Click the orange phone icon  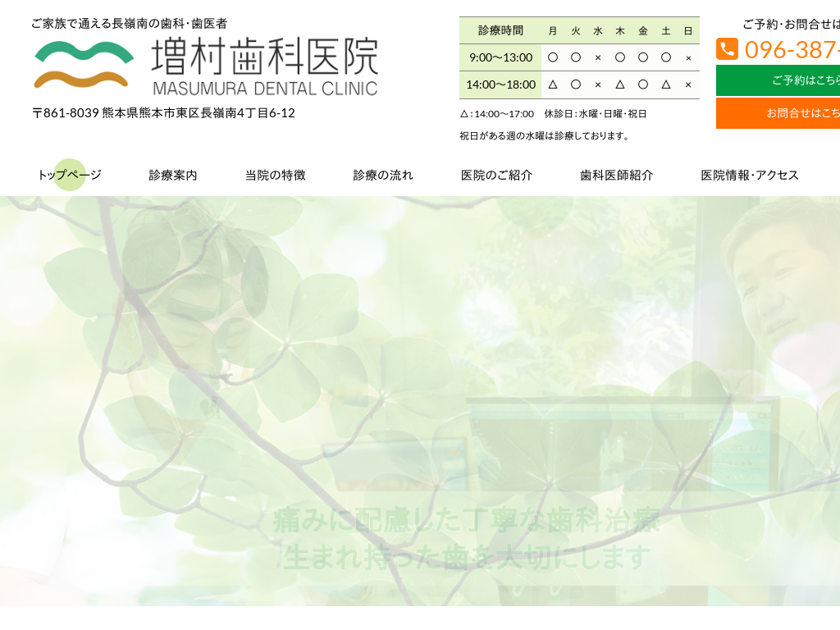tap(727, 49)
